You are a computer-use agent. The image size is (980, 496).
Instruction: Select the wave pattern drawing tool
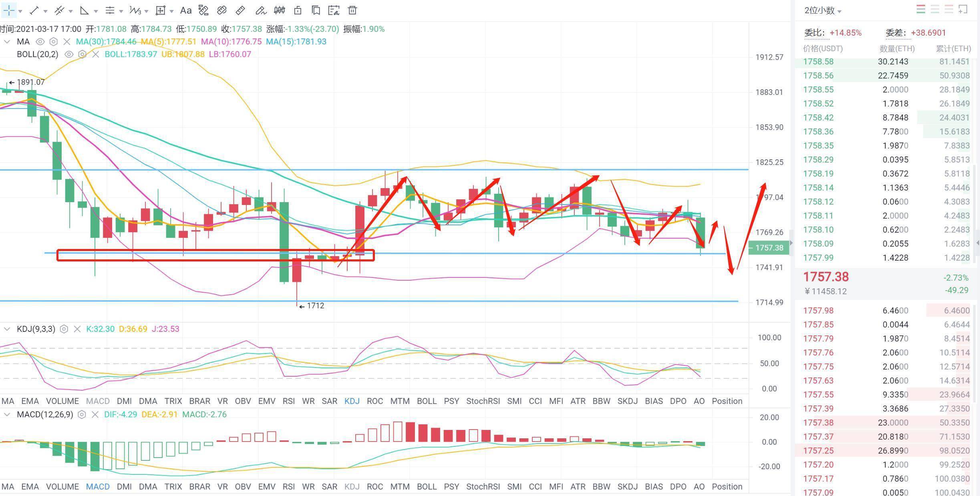(135, 10)
